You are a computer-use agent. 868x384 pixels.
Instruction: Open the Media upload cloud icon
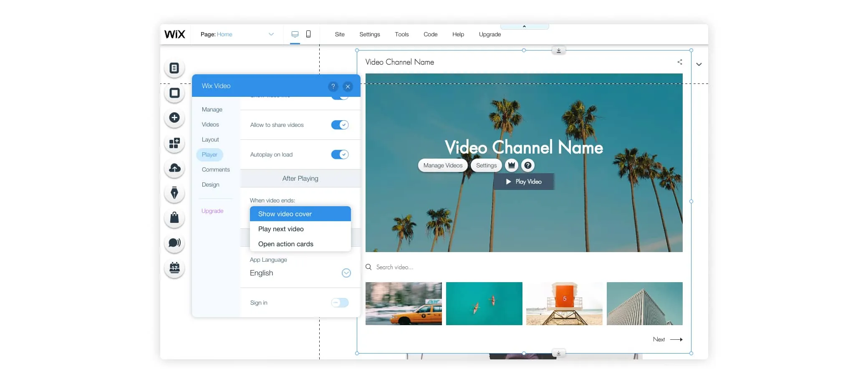174,168
